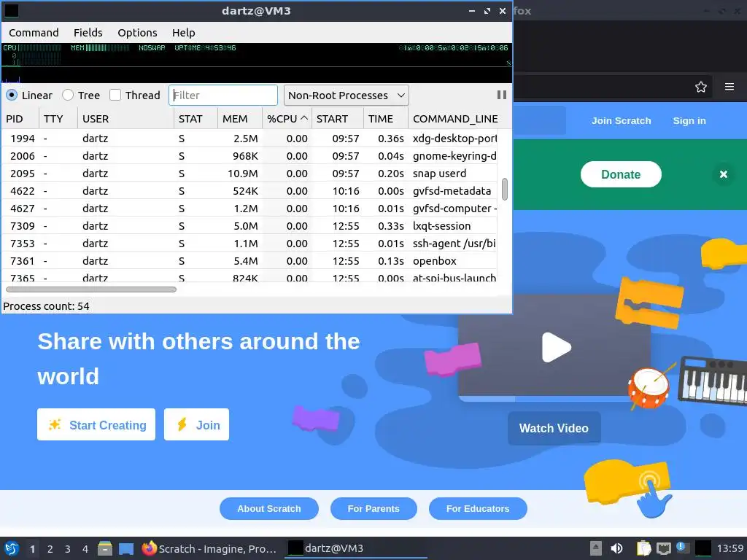Image resolution: width=747 pixels, height=560 pixels.
Task: Open the For Educators link
Action: point(478,508)
